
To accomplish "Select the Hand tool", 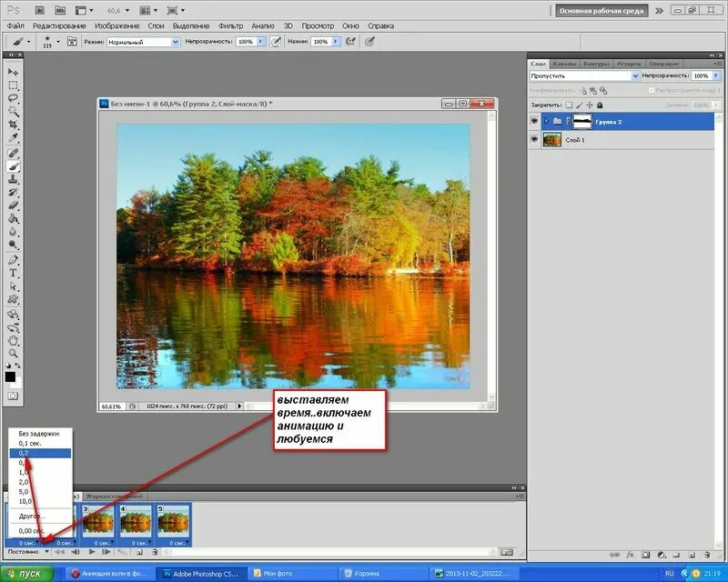I will click(x=13, y=341).
